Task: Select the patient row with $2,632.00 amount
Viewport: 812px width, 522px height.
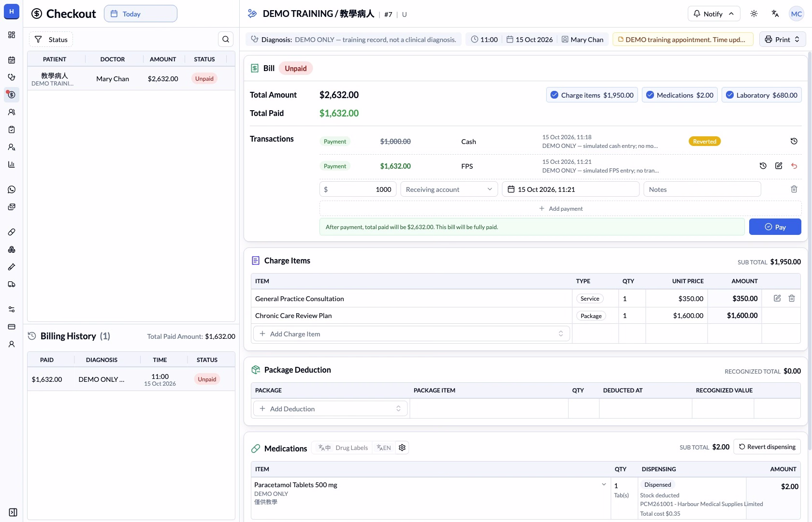Action: (x=131, y=78)
